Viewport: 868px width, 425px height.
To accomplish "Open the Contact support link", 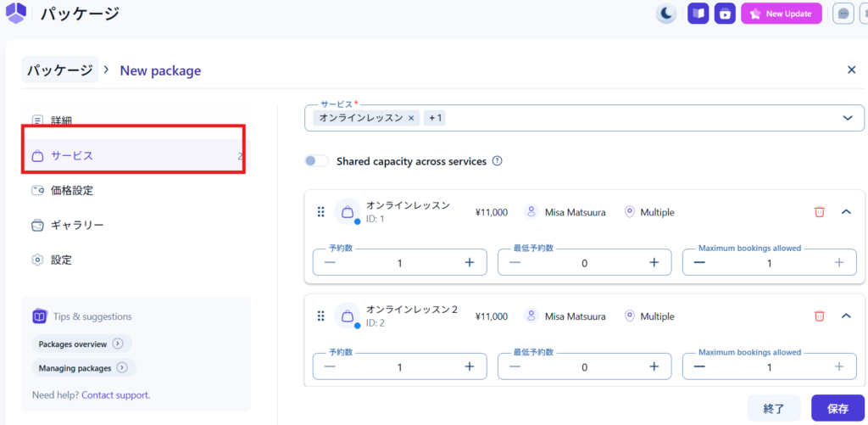I will (115, 395).
